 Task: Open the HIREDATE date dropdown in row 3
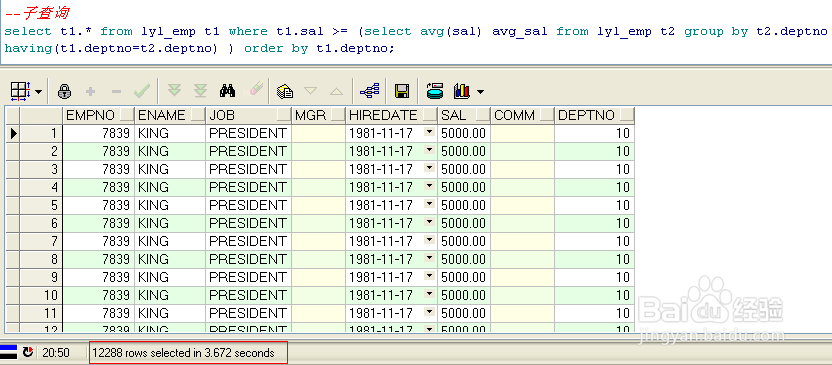[429, 168]
